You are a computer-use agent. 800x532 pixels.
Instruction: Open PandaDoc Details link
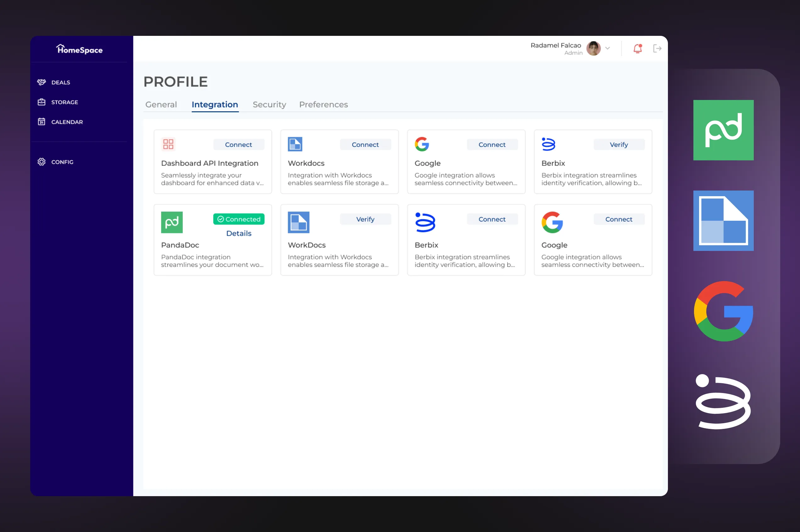click(x=238, y=233)
